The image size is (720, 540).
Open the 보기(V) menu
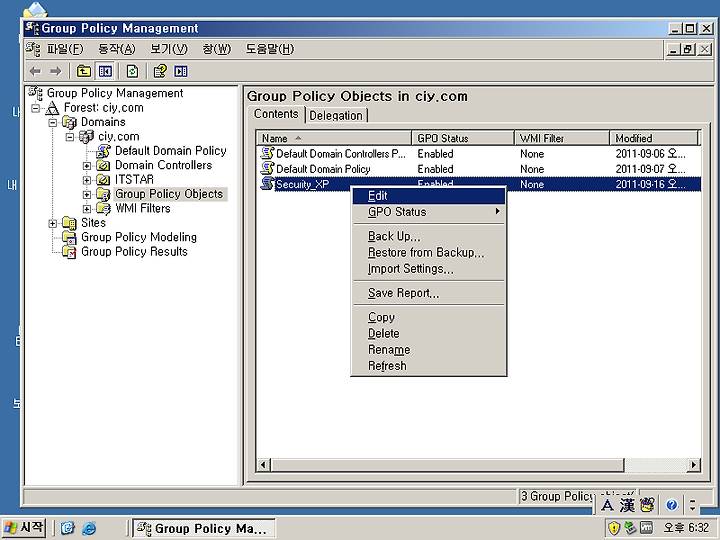[x=169, y=49]
